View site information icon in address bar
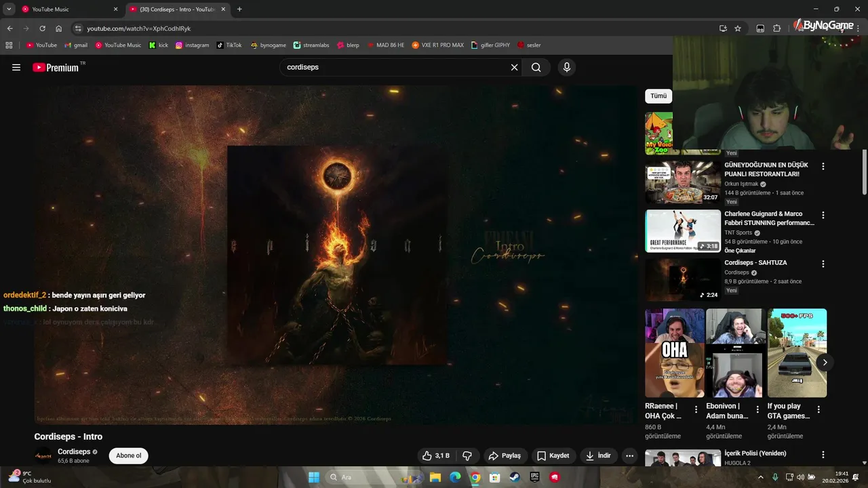Screen dimensions: 868x488 pos(78,28)
